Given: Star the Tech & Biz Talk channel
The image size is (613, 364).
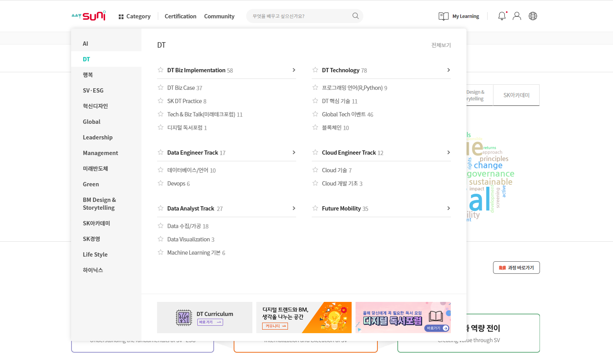Looking at the screenshot, I should coord(161,114).
